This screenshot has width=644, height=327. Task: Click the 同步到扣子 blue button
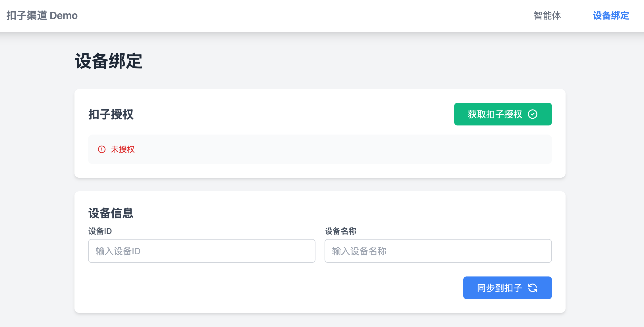click(x=507, y=288)
